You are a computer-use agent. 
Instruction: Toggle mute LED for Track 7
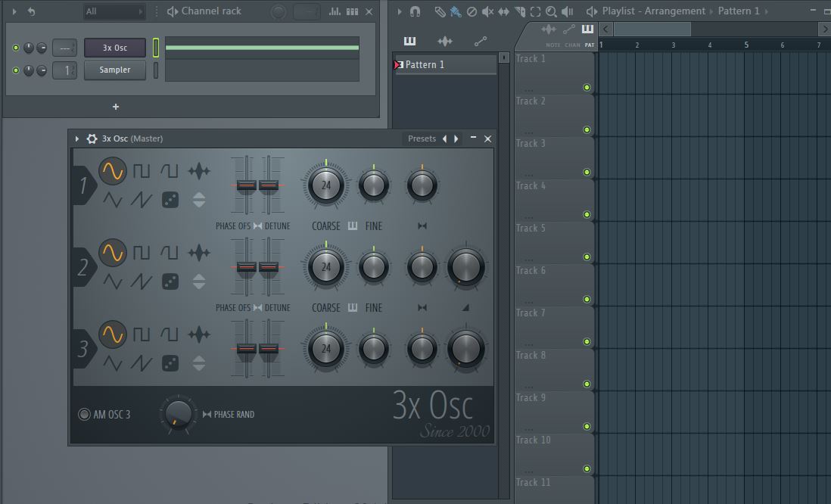pos(587,342)
